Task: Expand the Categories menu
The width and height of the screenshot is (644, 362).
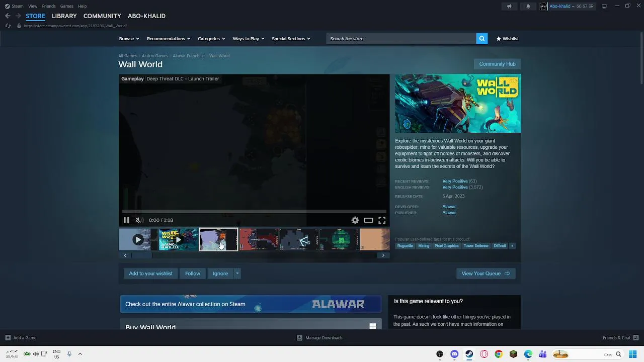Action: [211, 39]
